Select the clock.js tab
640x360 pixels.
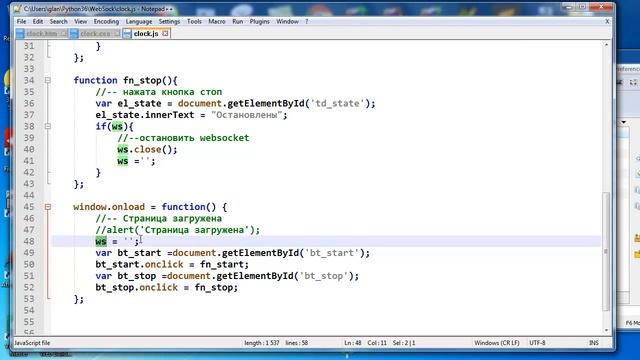[146, 33]
